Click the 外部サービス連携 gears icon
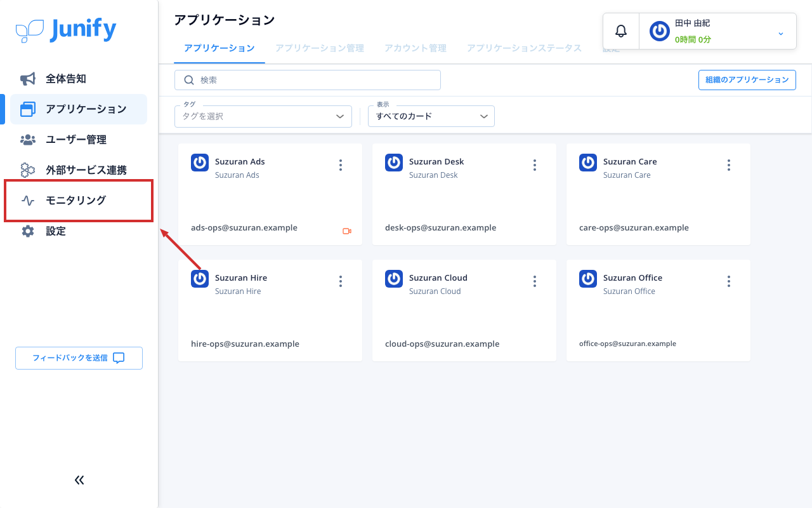 pos(28,170)
